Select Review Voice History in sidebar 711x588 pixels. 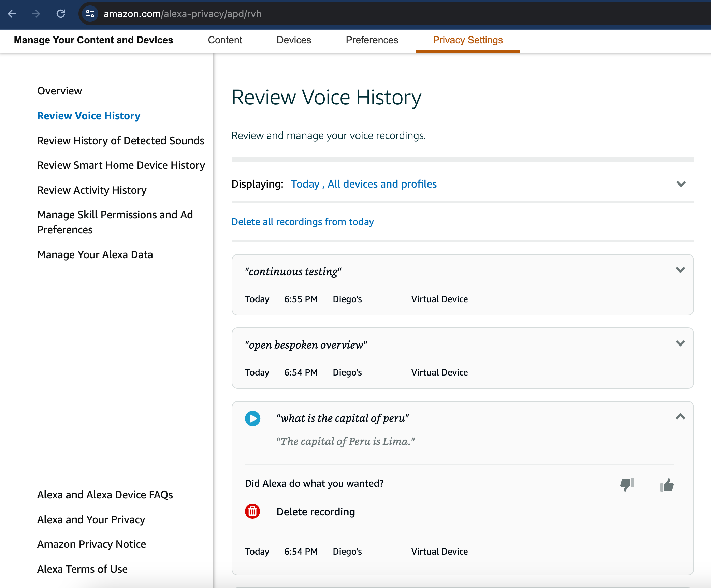pos(89,116)
